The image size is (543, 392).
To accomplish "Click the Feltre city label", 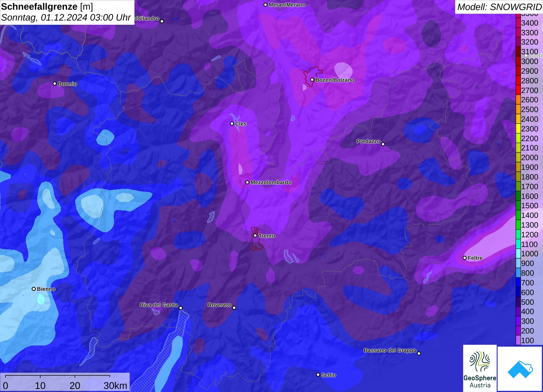I will coord(475,258).
